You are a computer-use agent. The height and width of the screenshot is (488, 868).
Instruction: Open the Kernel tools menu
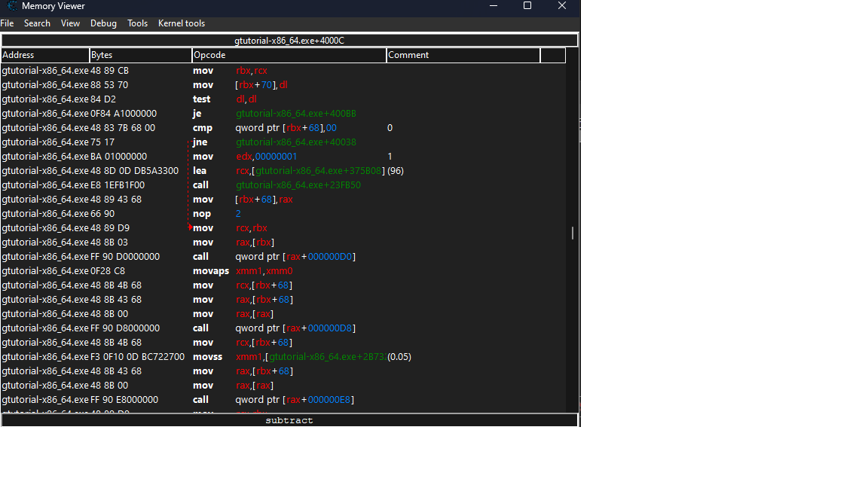coord(181,23)
